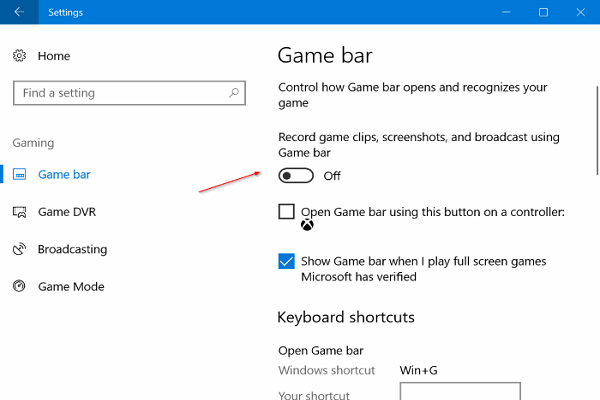Open the Game DVR section

click(x=67, y=212)
